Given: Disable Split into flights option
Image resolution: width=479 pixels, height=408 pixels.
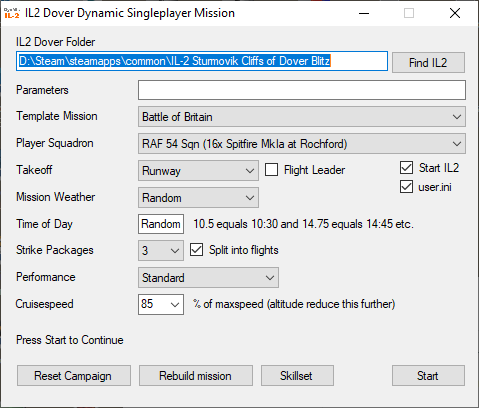Looking at the screenshot, I should [196, 250].
